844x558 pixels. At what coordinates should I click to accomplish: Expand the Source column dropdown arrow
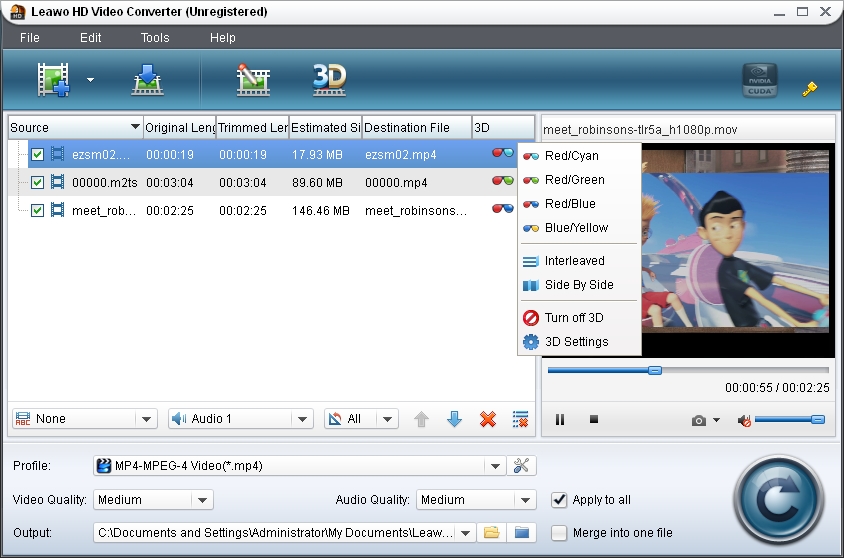click(136, 127)
